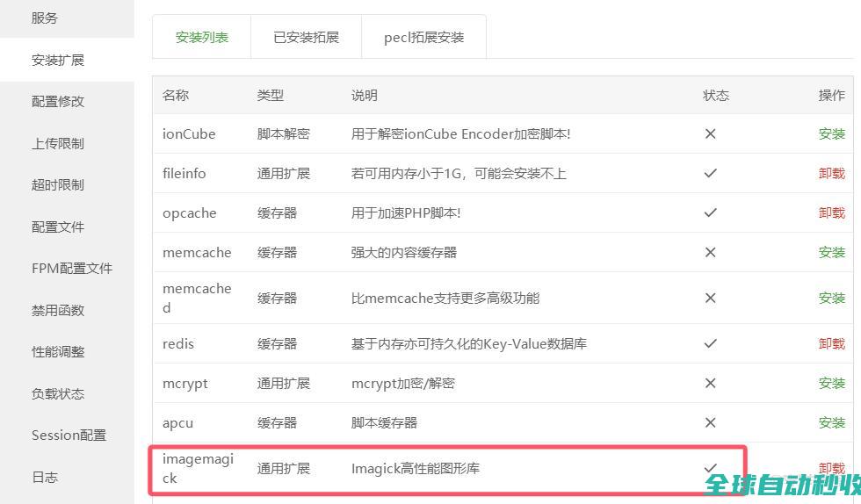Install the memcache extension
Screen dimensions: 861x504
pyautogui.click(x=831, y=252)
